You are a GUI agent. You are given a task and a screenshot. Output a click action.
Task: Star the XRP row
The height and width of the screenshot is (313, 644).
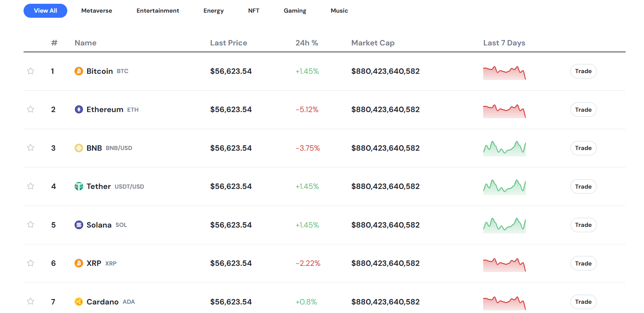click(x=30, y=263)
